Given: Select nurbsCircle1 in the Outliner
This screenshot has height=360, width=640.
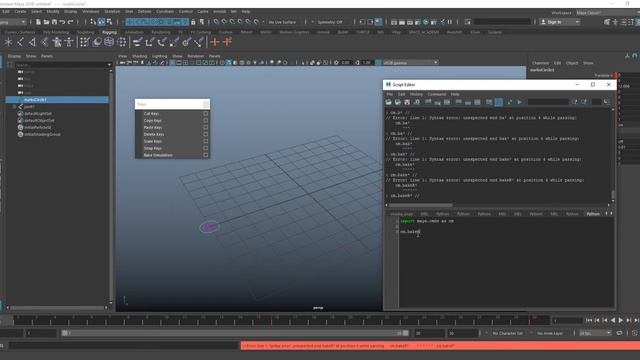Looking at the screenshot, I should tap(57, 100).
